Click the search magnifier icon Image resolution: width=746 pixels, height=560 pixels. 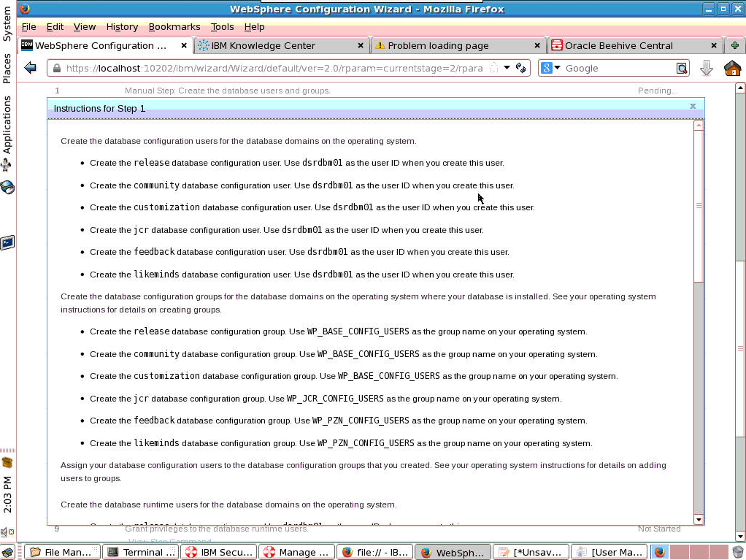[x=682, y=69]
